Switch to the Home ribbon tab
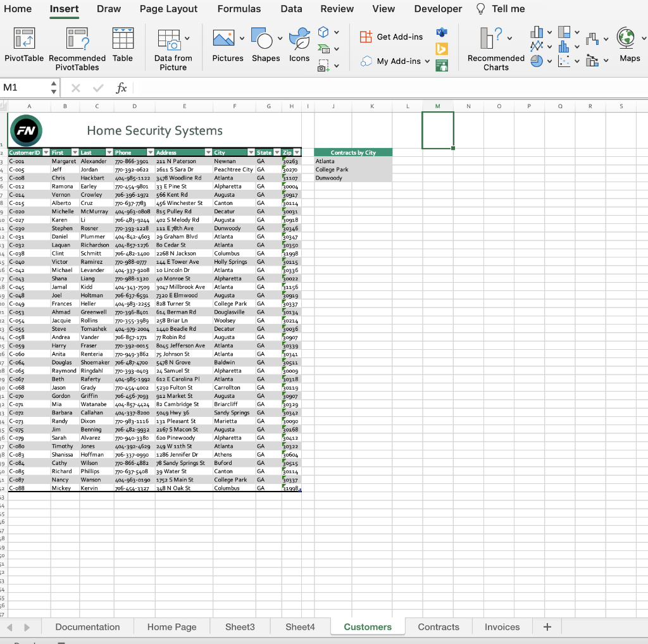 coord(18,9)
